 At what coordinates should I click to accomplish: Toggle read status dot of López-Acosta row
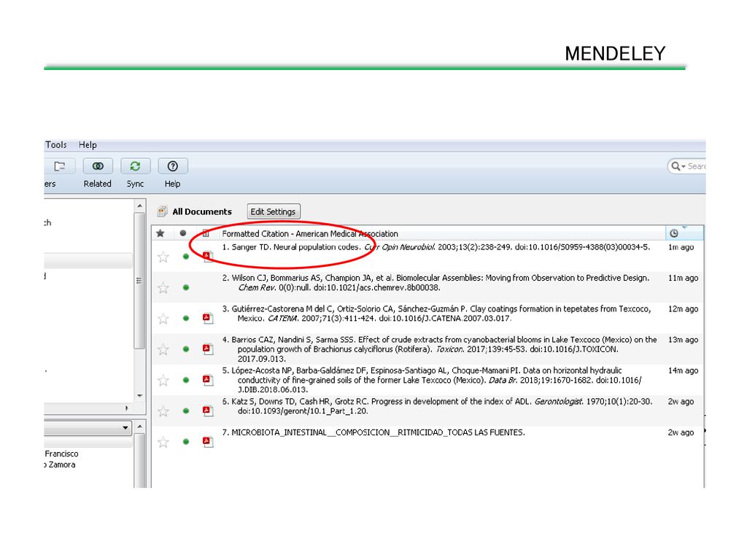point(186,380)
